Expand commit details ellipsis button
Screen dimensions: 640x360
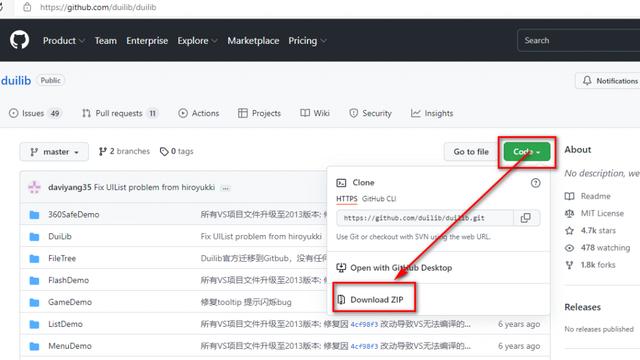click(225, 188)
